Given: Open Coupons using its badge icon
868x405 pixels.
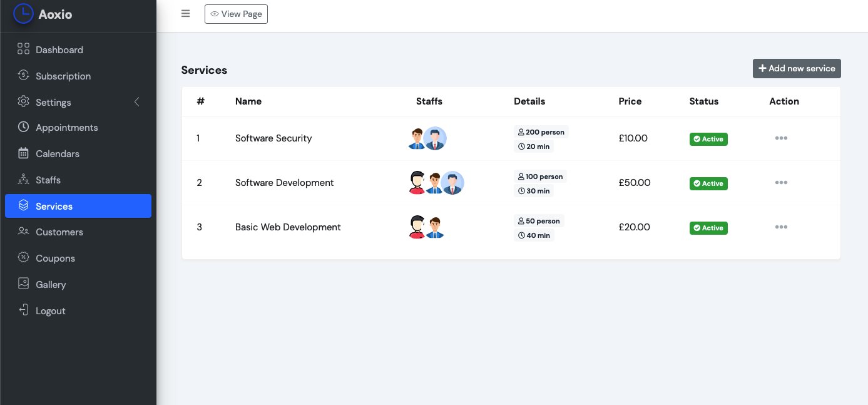Looking at the screenshot, I should [23, 258].
